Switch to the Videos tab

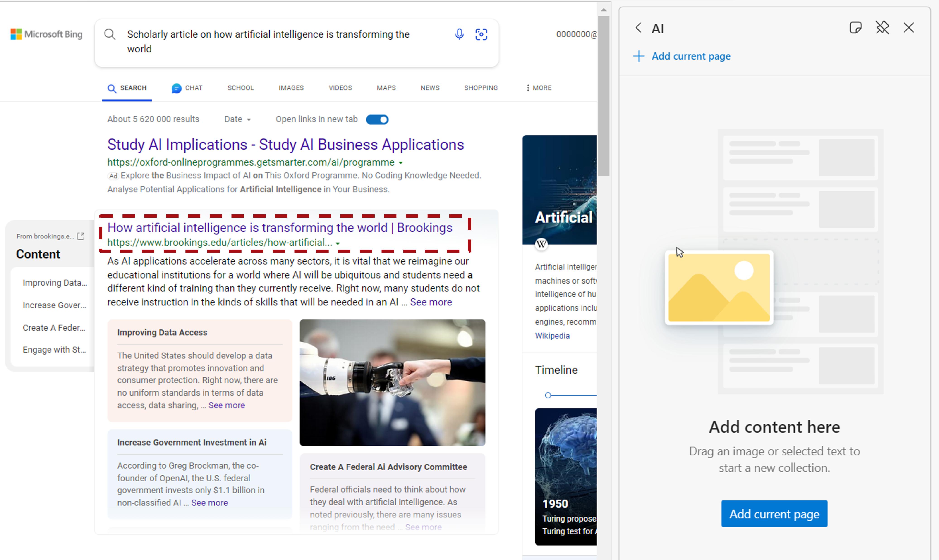[x=340, y=88]
